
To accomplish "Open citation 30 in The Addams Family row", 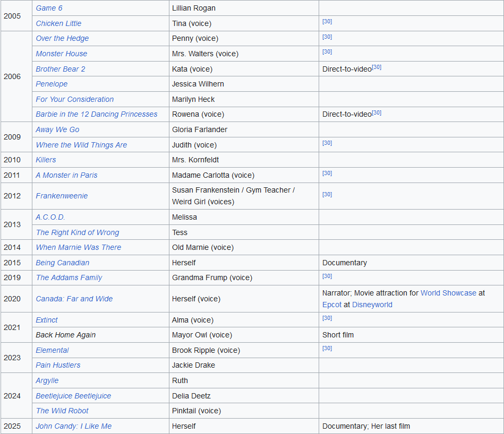I will (x=327, y=276).
